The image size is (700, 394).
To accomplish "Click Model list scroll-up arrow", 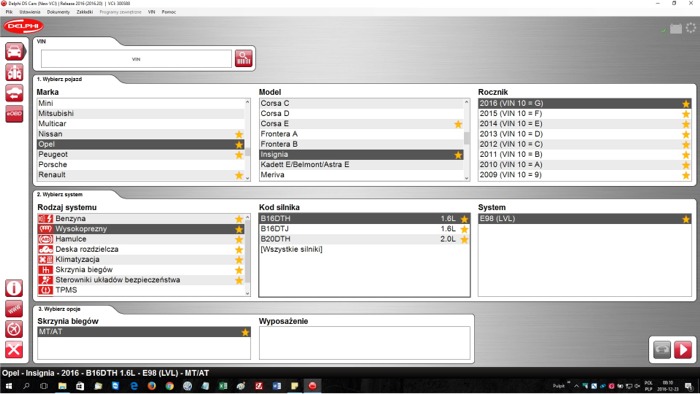I will 467,102.
